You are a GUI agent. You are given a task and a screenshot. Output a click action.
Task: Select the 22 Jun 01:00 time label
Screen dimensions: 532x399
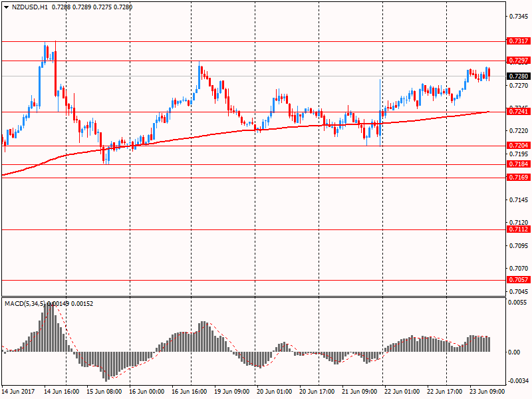402,391
